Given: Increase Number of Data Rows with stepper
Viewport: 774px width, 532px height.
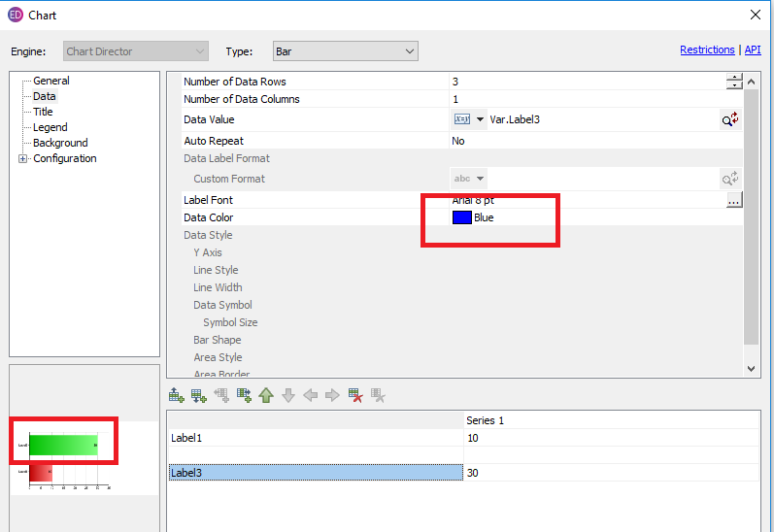Looking at the screenshot, I should click(x=734, y=78).
